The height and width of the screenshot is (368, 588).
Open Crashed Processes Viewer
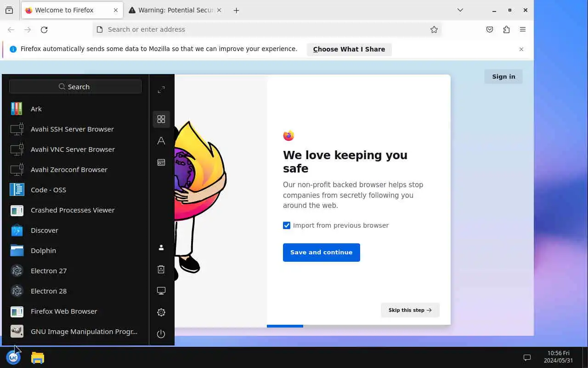pyautogui.click(x=75, y=210)
